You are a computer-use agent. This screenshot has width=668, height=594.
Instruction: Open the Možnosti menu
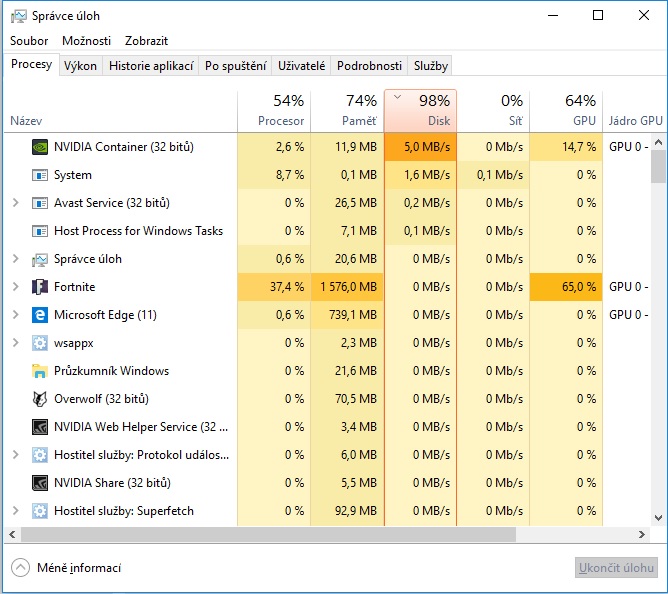pos(86,41)
